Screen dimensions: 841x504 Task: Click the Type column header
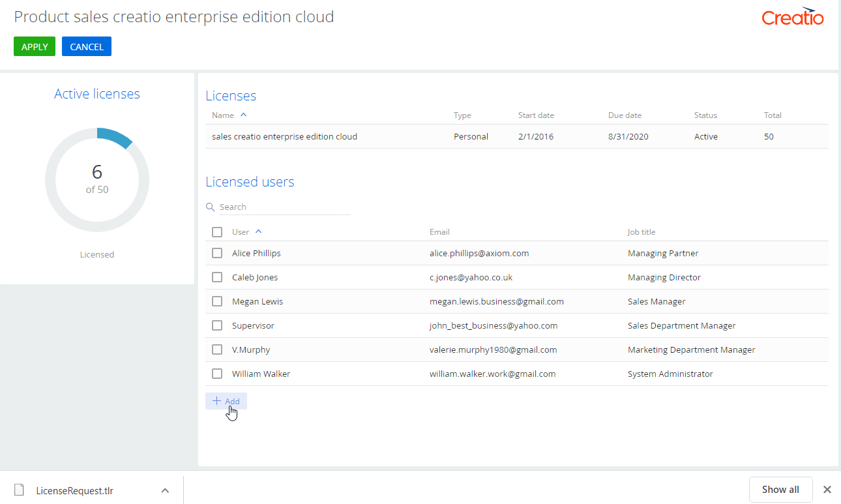point(462,115)
